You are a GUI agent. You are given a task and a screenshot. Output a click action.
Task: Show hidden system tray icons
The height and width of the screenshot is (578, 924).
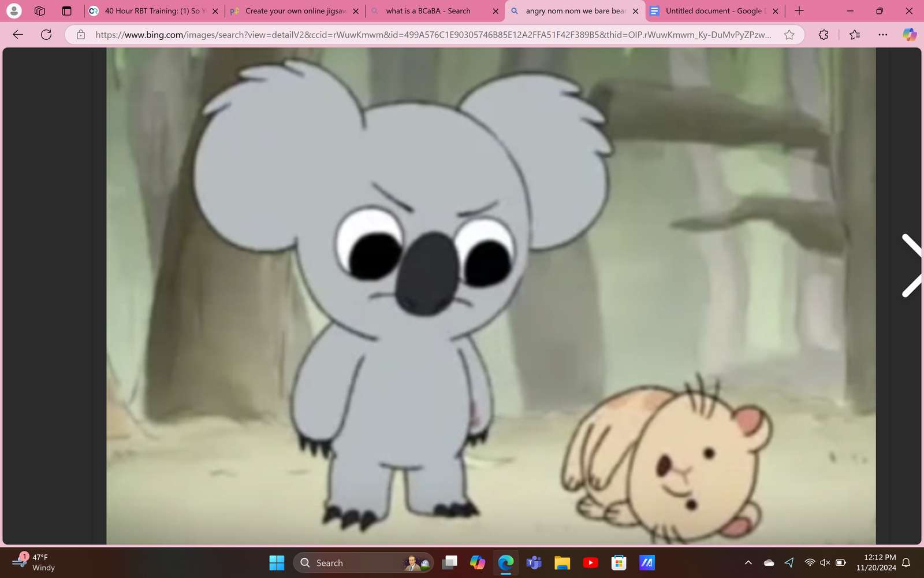point(748,562)
